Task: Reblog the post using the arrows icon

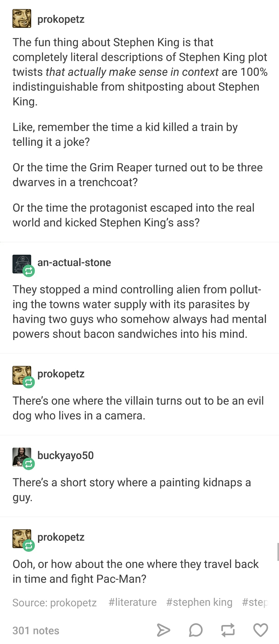Action: 228,630
